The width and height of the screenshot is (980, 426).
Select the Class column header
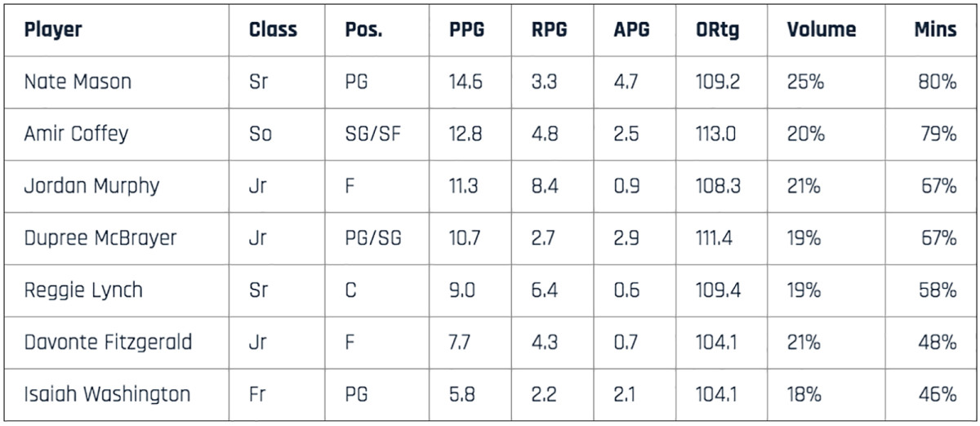(x=273, y=31)
